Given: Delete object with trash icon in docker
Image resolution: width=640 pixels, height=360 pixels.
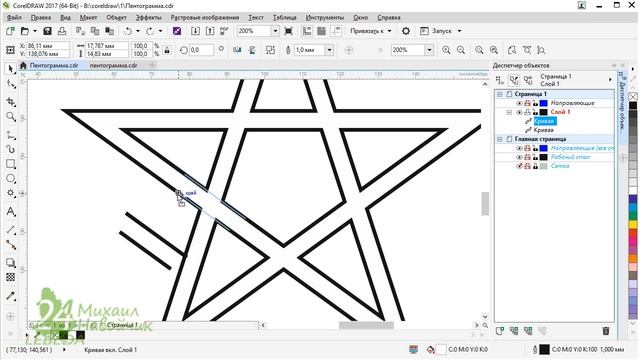Looking at the screenshot, I should tap(606, 331).
